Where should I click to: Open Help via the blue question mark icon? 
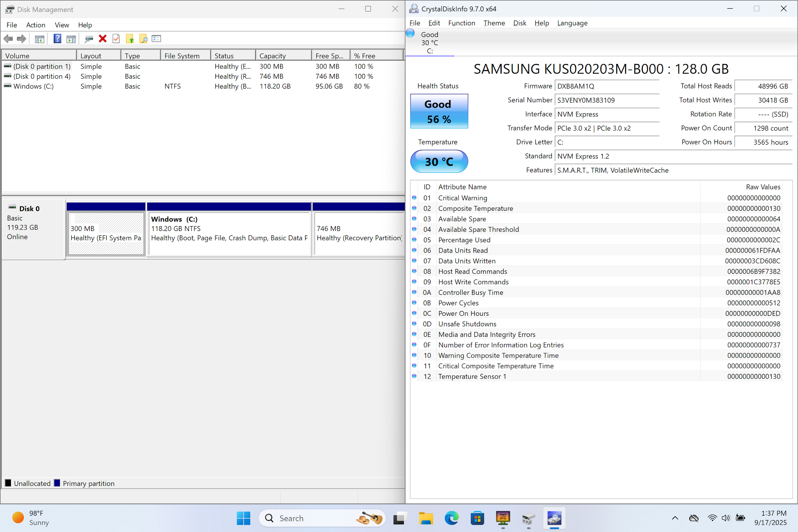click(57, 39)
